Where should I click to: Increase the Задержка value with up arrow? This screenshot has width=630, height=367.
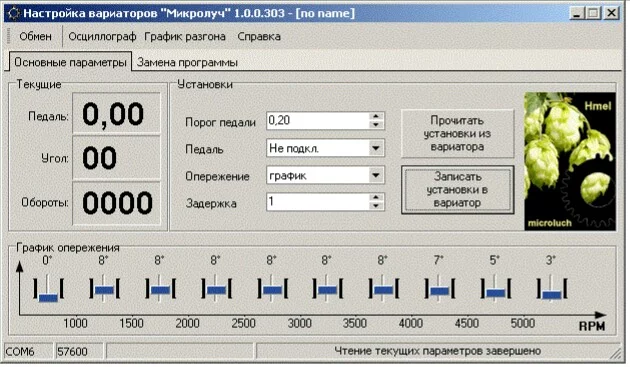[x=376, y=197]
